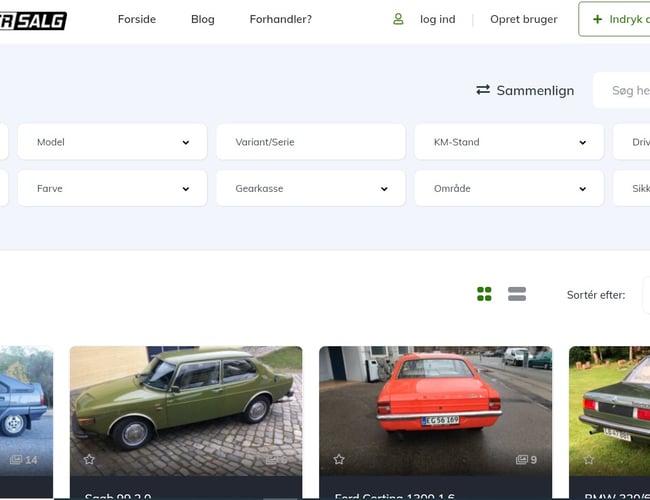Switch to grid view

click(484, 294)
